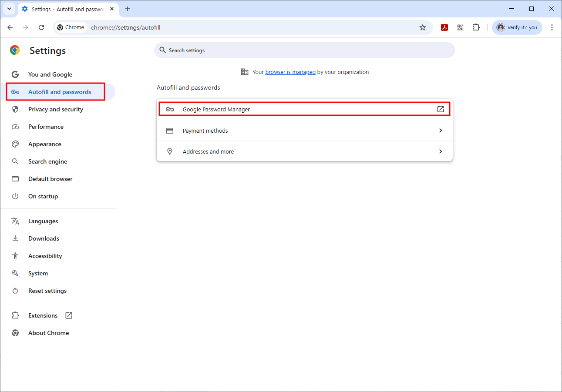Viewport: 562px width, 392px height.
Task: Click the palette Appearance icon
Action: (x=15, y=144)
